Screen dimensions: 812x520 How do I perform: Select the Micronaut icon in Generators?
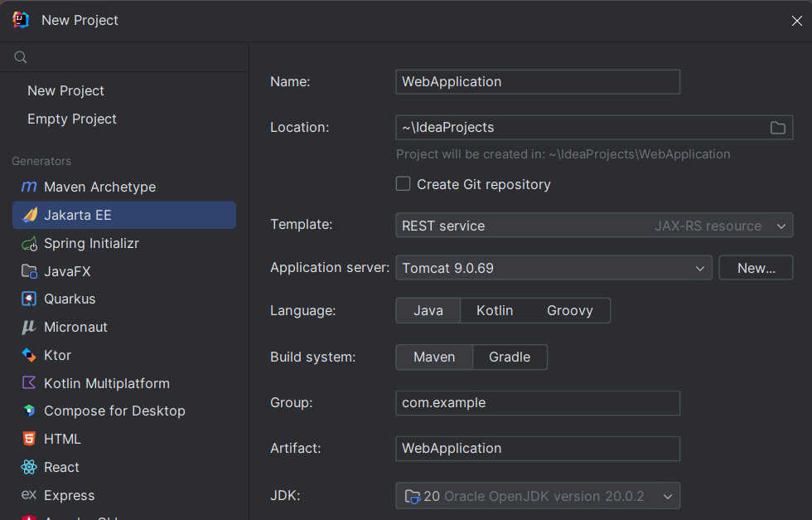(x=29, y=327)
